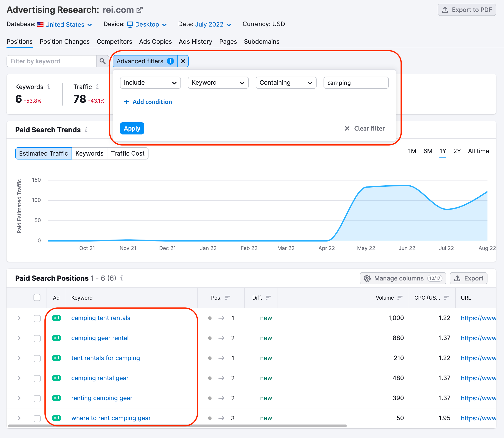504x438 pixels.
Task: Open rei.com via the external link icon
Action: 139,9
